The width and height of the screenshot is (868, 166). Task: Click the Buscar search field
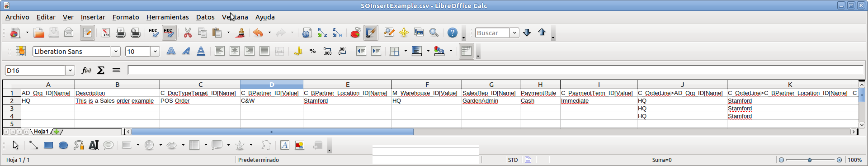[x=492, y=33]
